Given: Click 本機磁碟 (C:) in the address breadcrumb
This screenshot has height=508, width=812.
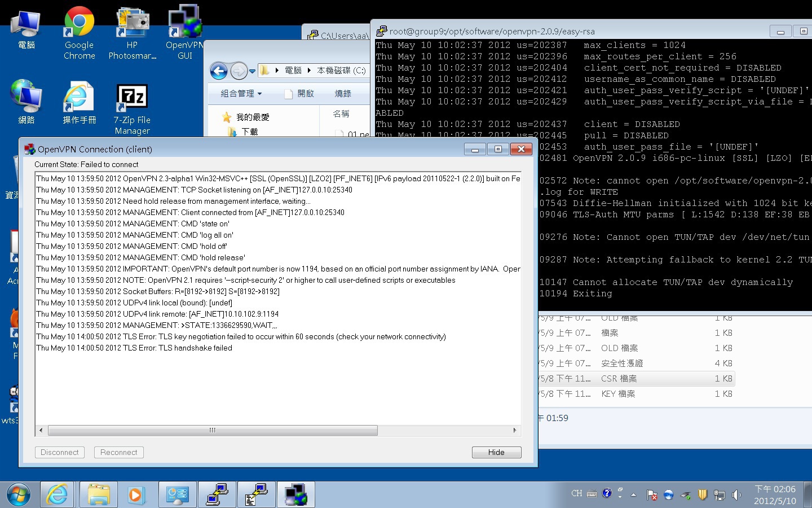Looking at the screenshot, I should click(x=341, y=71).
